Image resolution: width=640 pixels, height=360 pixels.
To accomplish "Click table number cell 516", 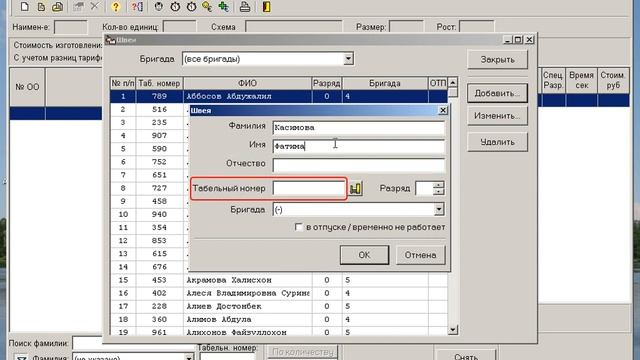I will (159, 109).
